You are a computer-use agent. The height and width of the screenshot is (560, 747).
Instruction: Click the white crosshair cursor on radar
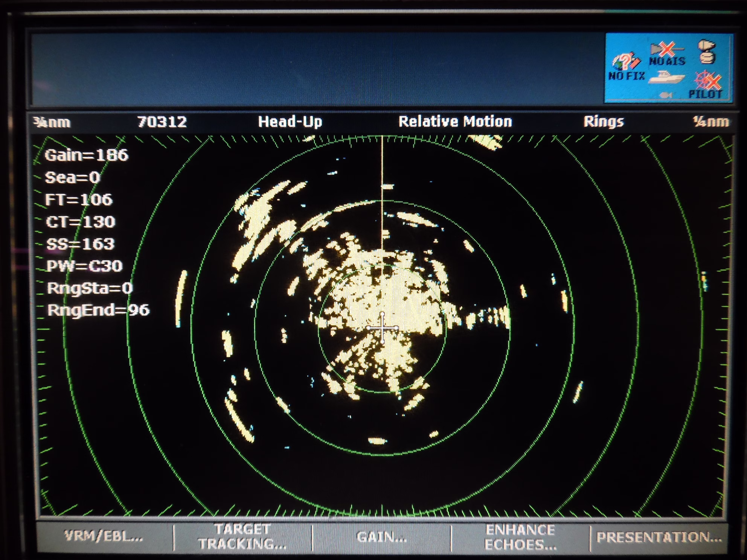coord(382,328)
